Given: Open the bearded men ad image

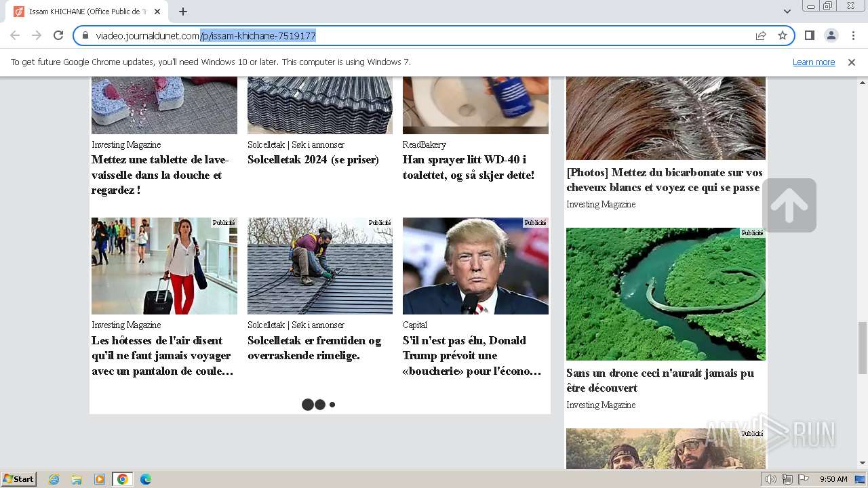Looking at the screenshot, I should (666, 449).
